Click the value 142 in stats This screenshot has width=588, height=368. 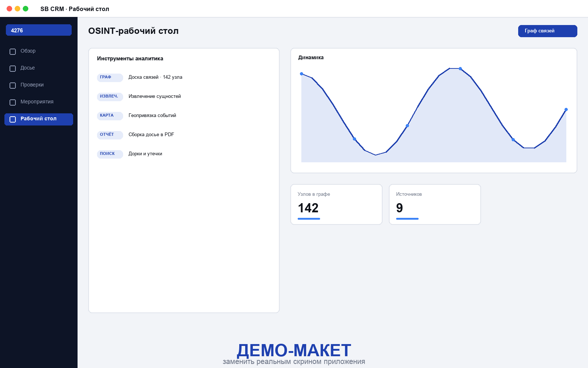point(308,208)
